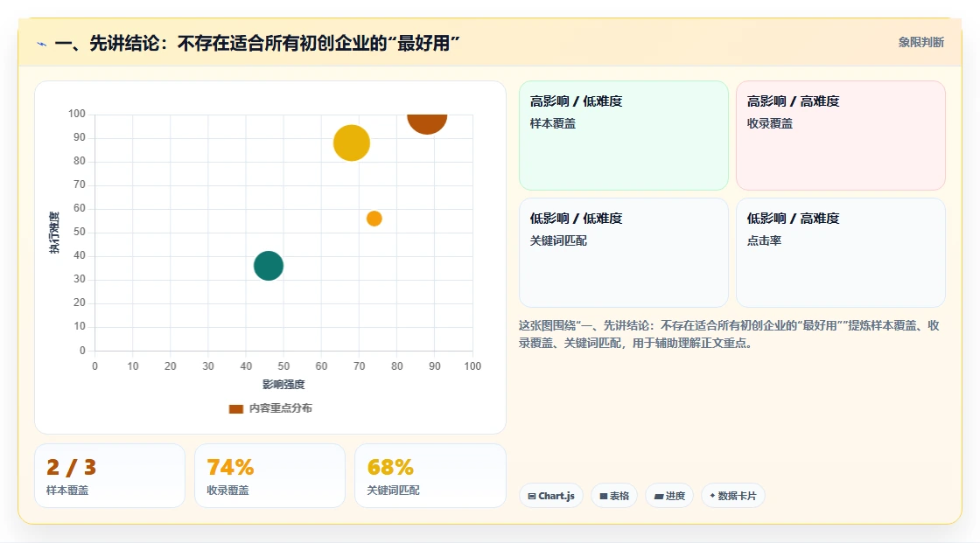Click the chart description paragraph below the quadrants
980x543 pixels.
point(729,334)
